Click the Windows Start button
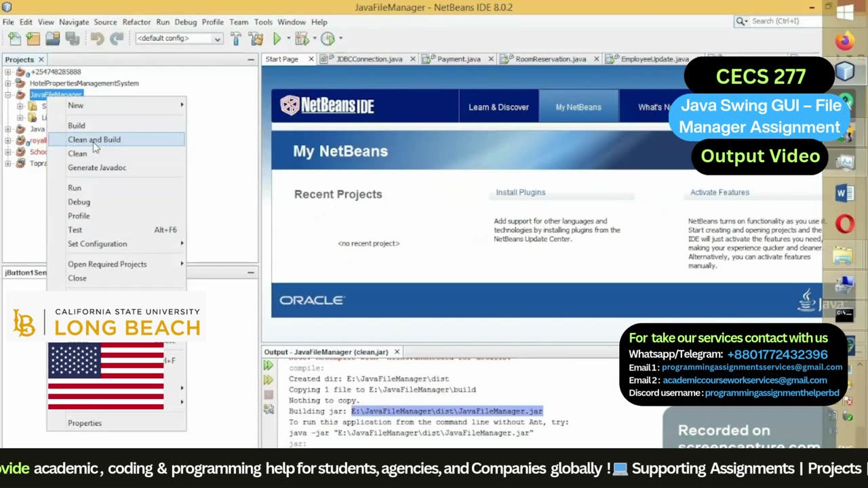Screen dimensions: 868x488 click(845, 12)
